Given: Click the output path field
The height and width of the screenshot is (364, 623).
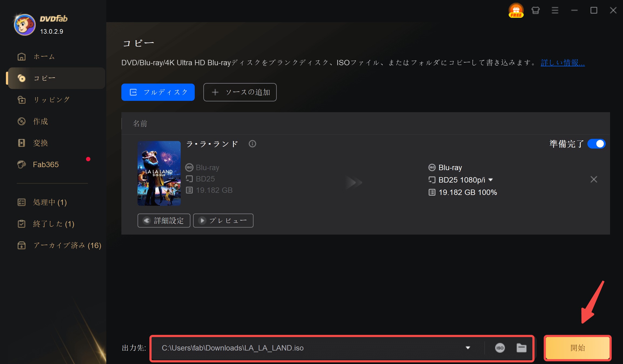Looking at the screenshot, I should pos(310,348).
